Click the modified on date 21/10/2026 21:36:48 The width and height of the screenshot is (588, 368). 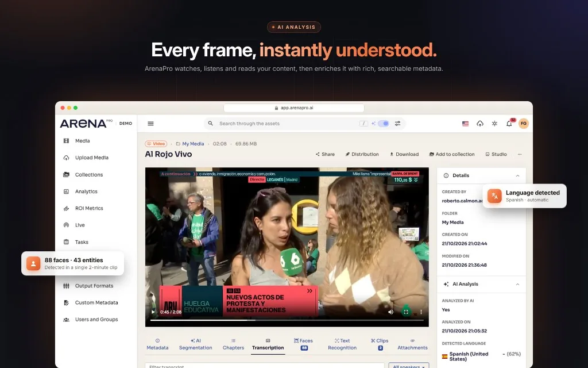pos(464,265)
